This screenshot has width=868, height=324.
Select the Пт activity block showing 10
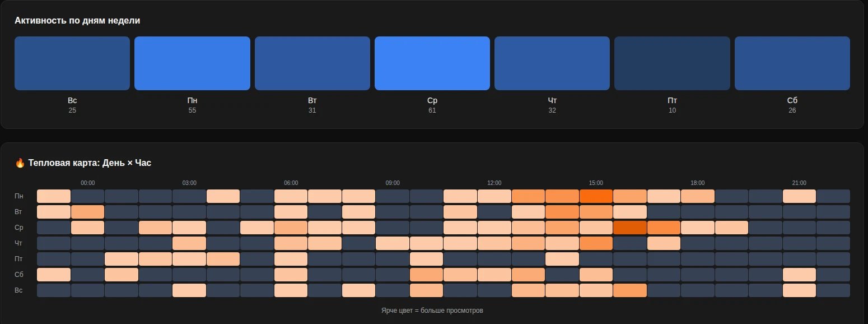pyautogui.click(x=672, y=63)
